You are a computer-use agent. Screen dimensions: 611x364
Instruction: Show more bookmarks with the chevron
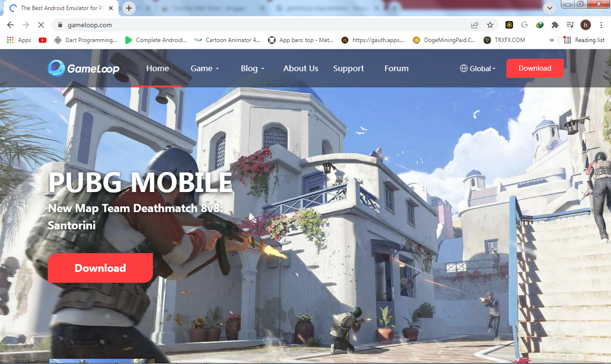click(x=552, y=40)
